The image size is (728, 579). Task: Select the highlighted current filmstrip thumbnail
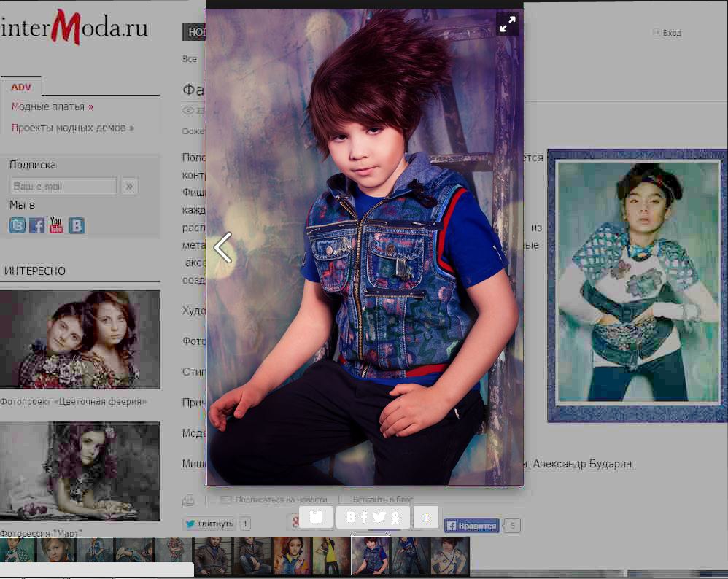[371, 556]
